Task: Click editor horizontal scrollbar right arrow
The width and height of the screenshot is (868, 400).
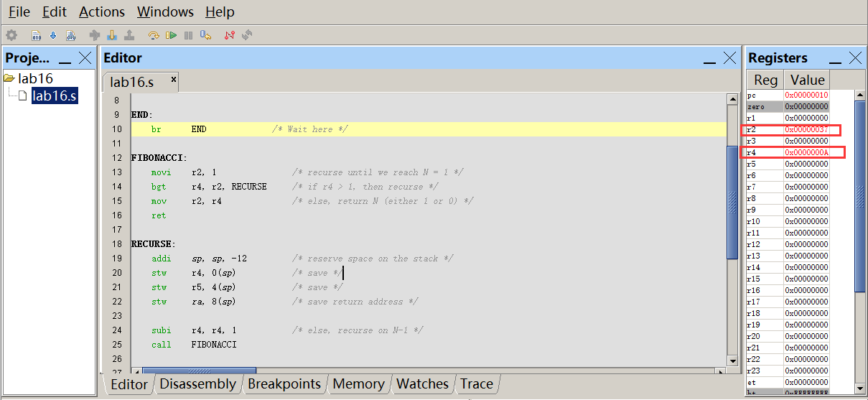Action: point(721,371)
